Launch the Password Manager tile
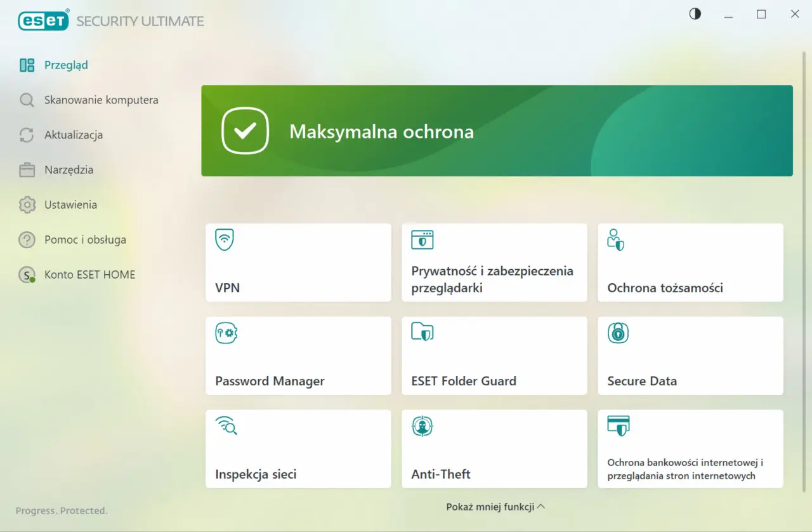The height and width of the screenshot is (532, 812). (298, 356)
